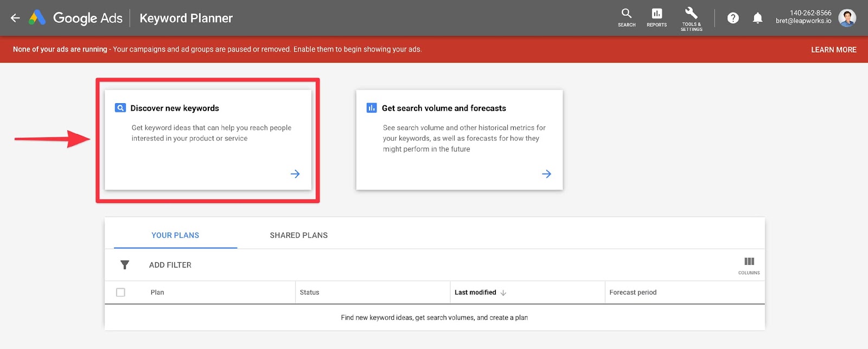Open the Help question mark icon
The width and height of the screenshot is (868, 349).
733,18
